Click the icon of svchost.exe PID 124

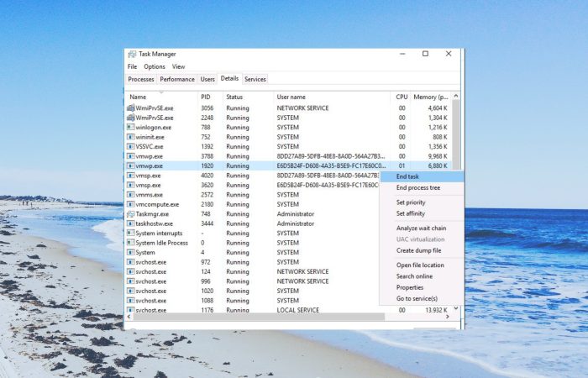tap(130, 271)
